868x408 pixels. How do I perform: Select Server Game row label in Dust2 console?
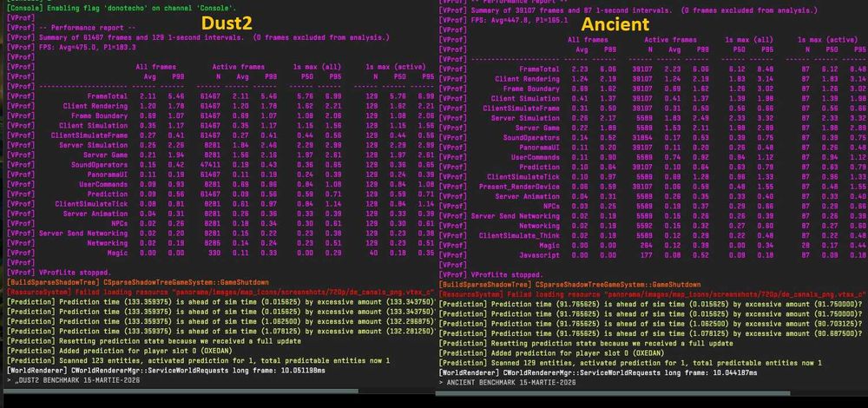click(105, 155)
